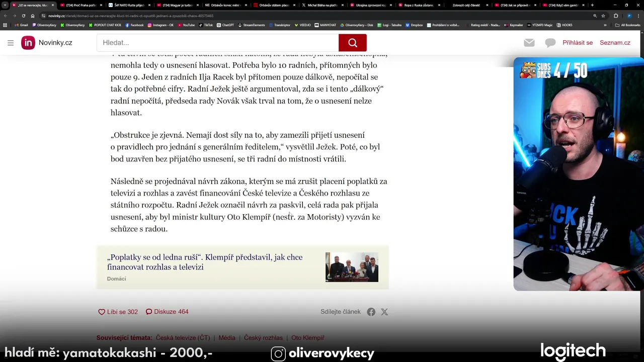Visit the Seznam.cz link
This screenshot has height=362, width=644.
tap(615, 43)
